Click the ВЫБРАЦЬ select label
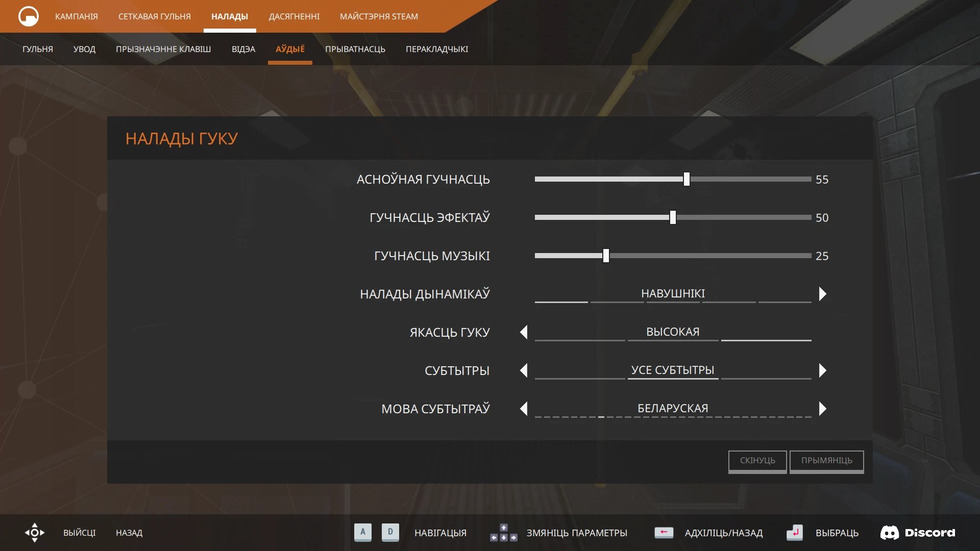This screenshot has width=980, height=551. tap(837, 533)
